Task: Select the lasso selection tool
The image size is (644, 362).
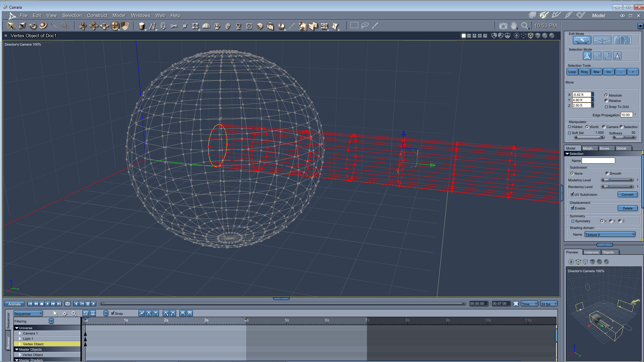Action: (365, 25)
